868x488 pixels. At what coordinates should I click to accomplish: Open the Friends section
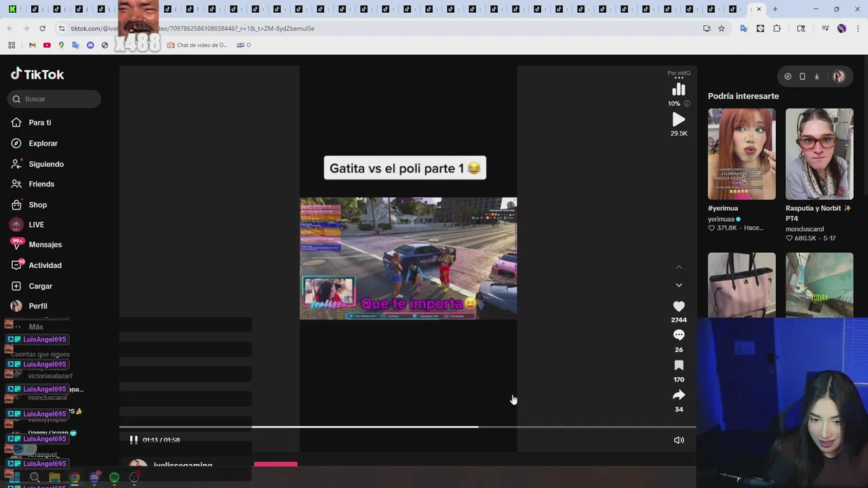(x=33, y=184)
